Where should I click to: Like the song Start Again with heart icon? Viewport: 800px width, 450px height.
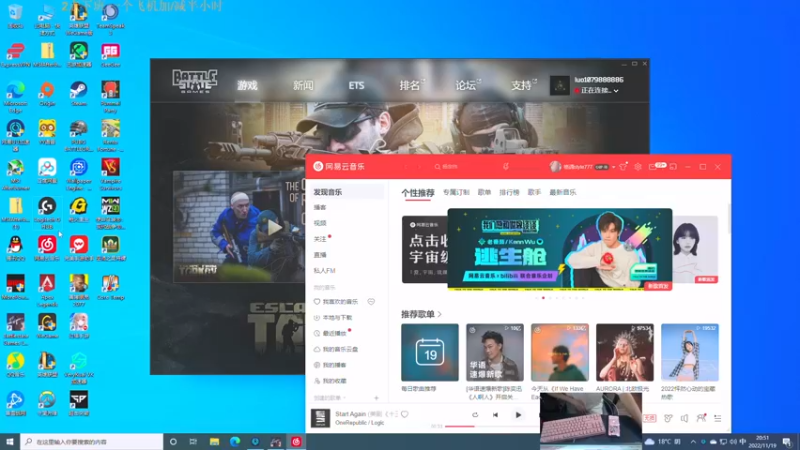pyautogui.click(x=405, y=414)
